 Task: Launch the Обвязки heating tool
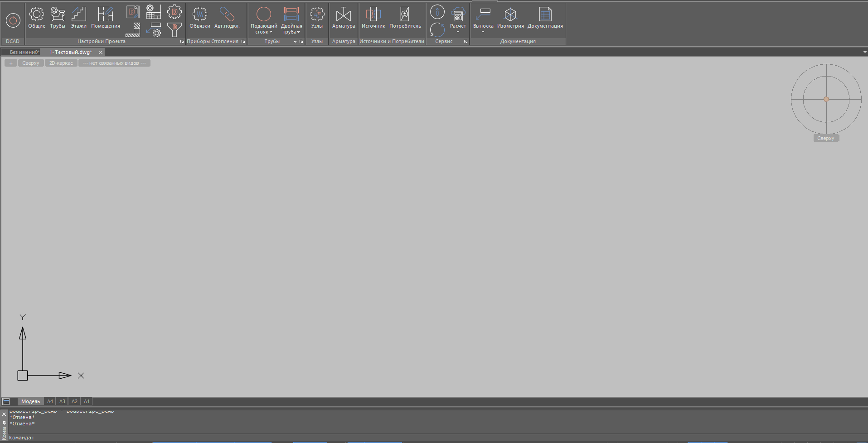199,17
